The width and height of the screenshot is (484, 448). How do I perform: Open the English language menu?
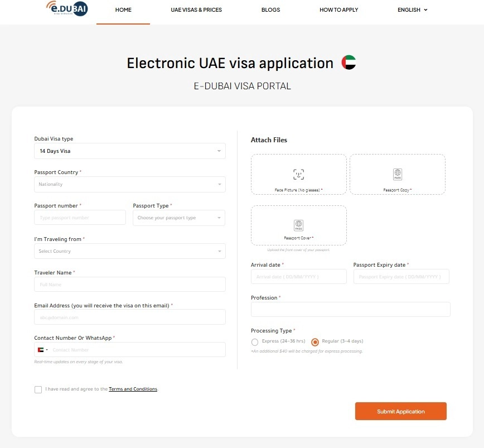point(413,10)
